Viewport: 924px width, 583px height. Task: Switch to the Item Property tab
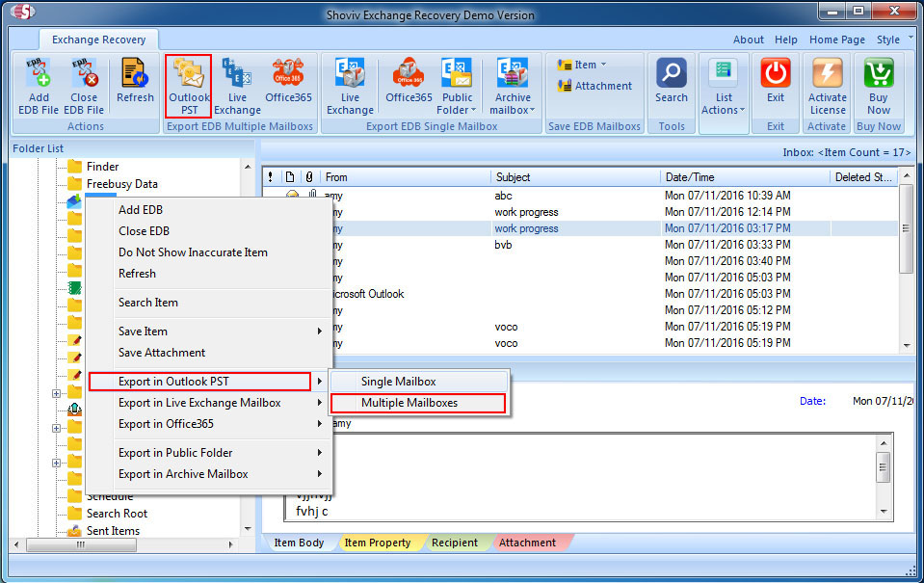(x=378, y=543)
